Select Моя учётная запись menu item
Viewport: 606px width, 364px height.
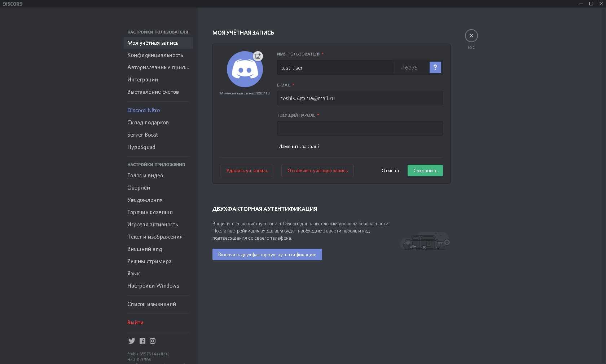[x=158, y=43]
